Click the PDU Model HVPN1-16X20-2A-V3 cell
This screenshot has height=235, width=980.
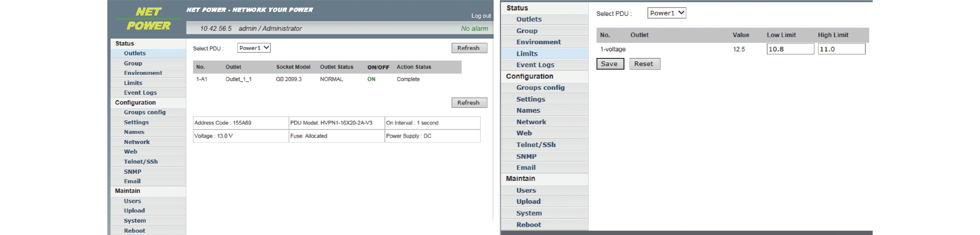(337, 122)
